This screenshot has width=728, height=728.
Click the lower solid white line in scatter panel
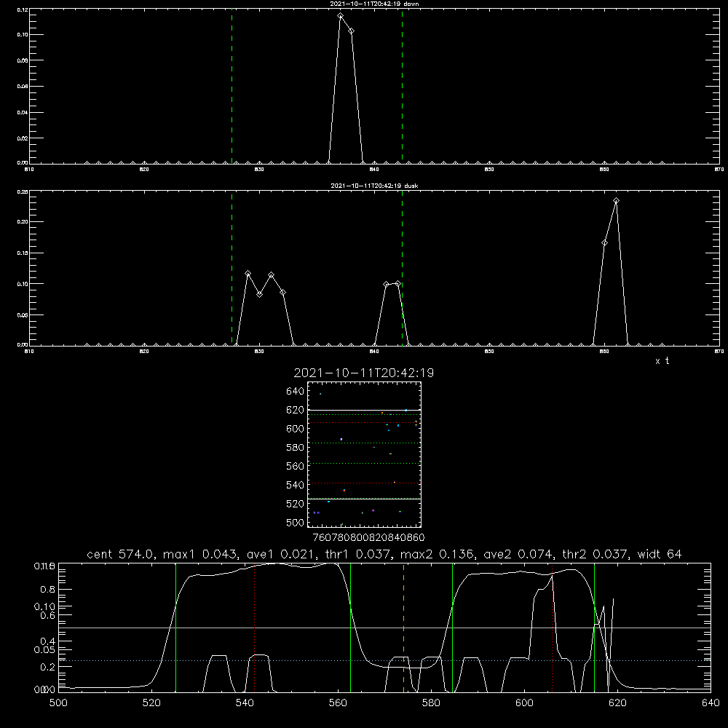[x=364, y=499]
